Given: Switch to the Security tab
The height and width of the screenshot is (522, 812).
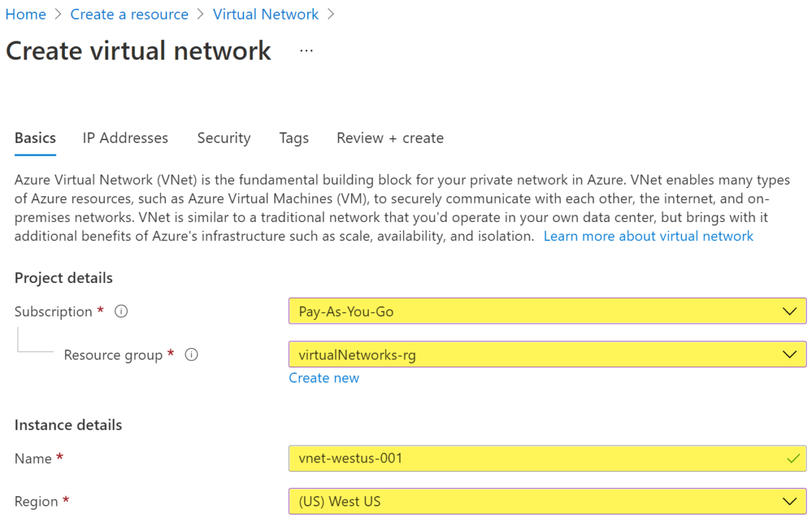Looking at the screenshot, I should 224,137.
